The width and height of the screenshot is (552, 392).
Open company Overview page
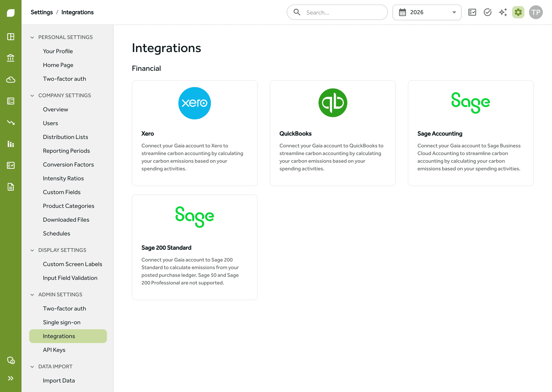[x=55, y=109]
